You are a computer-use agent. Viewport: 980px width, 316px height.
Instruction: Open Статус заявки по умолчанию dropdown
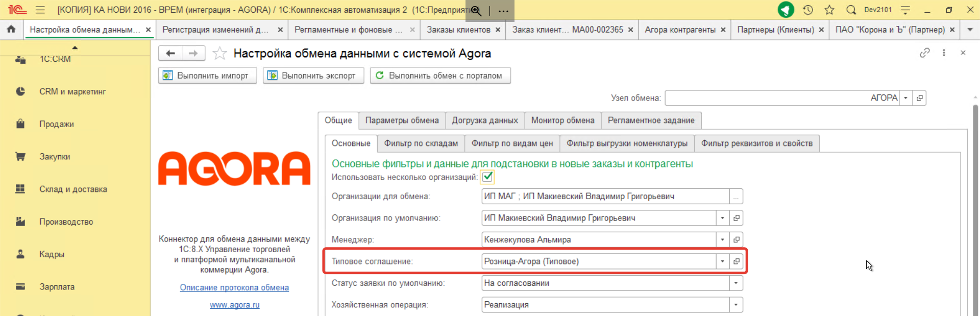(736, 283)
